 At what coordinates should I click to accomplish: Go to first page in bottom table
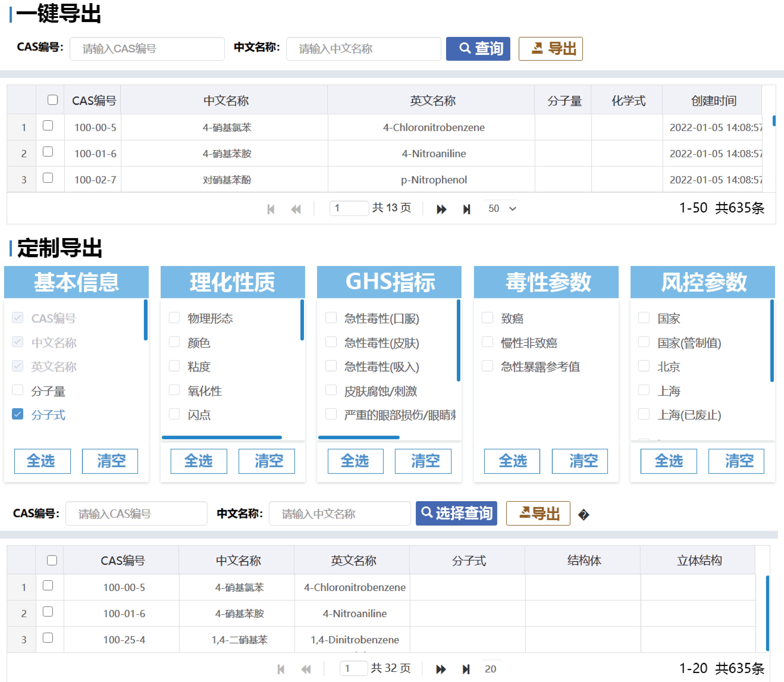coord(281,669)
